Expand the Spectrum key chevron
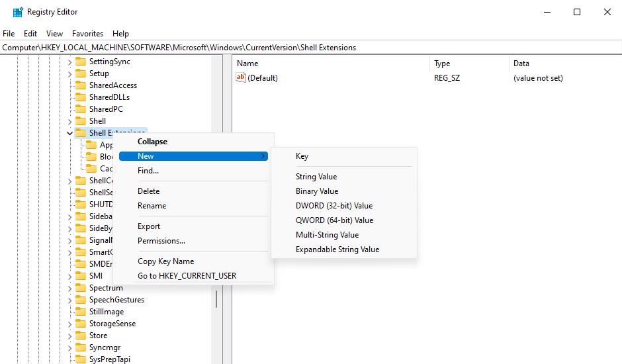 (70, 288)
